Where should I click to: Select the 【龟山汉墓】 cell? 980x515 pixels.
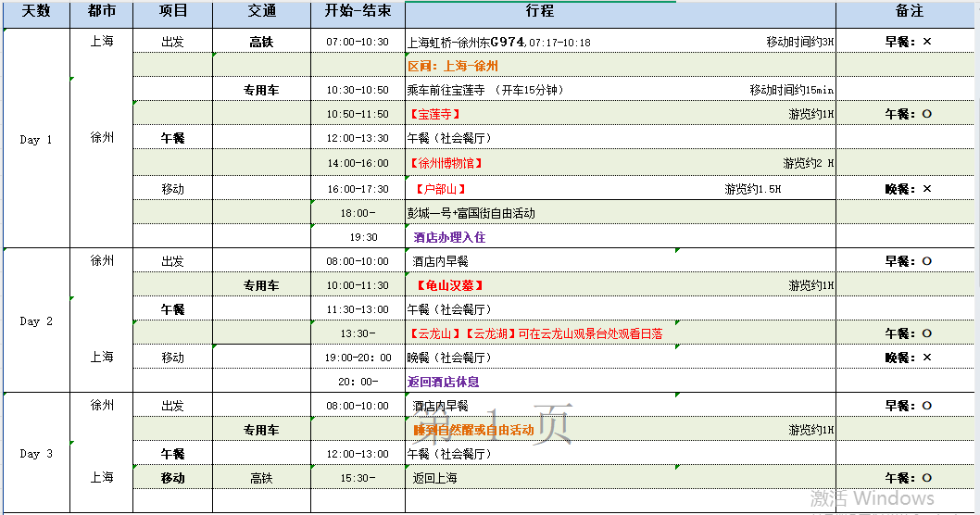[449, 285]
